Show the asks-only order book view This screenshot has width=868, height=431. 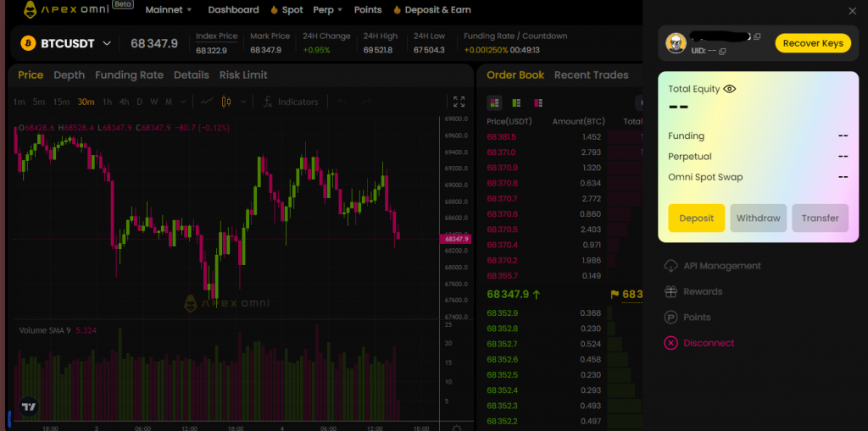click(x=538, y=102)
